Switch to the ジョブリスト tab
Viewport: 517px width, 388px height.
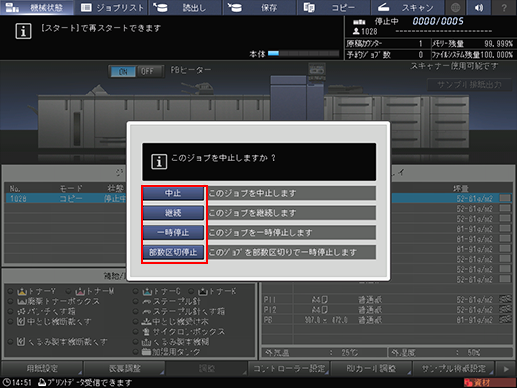(x=112, y=7)
